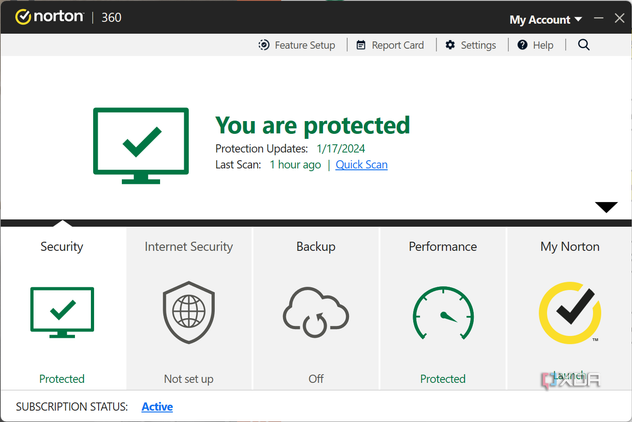Click the Report Card calendar icon
Viewport: 632px width, 422px height.
tap(361, 45)
